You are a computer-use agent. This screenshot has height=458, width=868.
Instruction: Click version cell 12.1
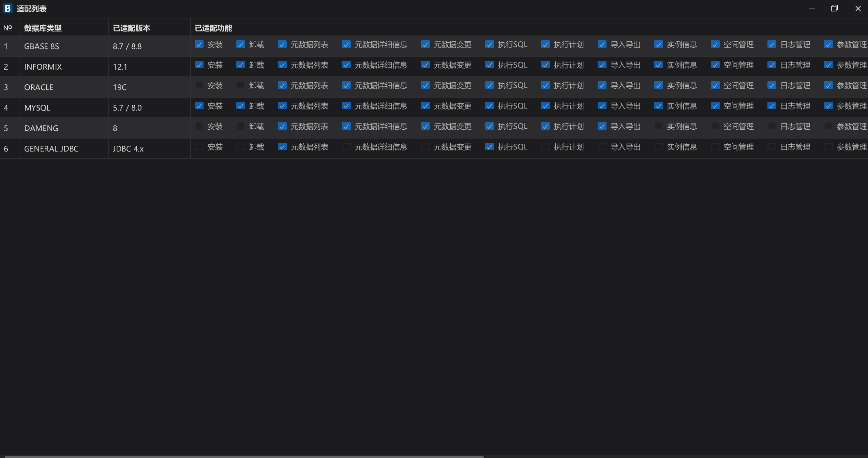coord(150,67)
